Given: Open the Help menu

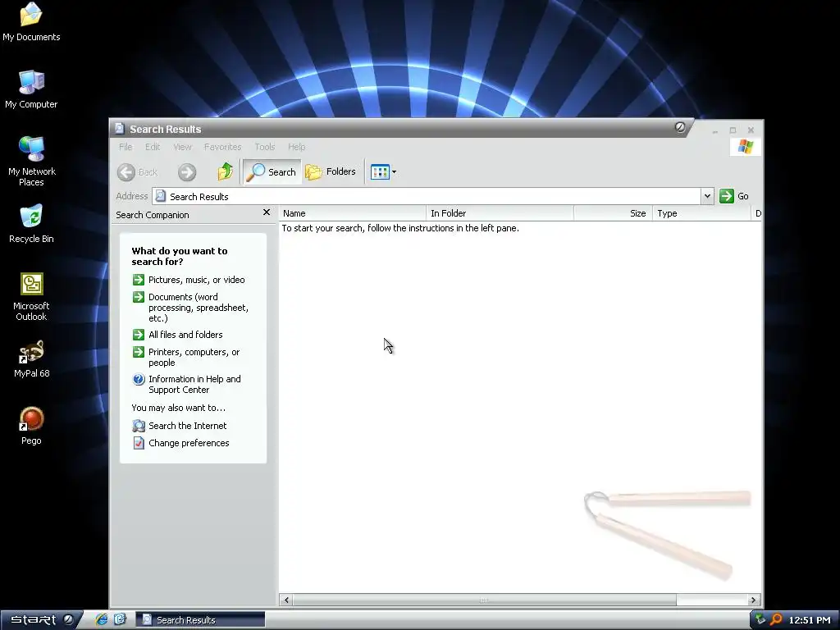Looking at the screenshot, I should 296,147.
